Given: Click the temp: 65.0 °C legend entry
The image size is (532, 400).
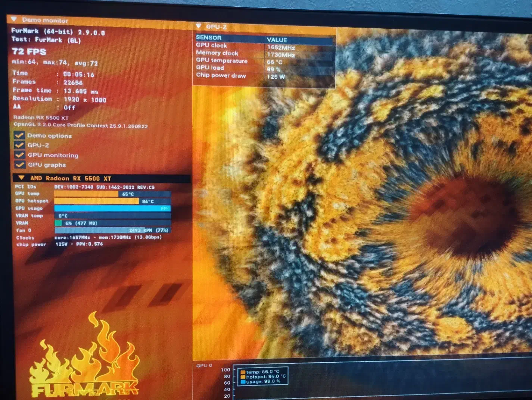Looking at the screenshot, I should pos(262,372).
